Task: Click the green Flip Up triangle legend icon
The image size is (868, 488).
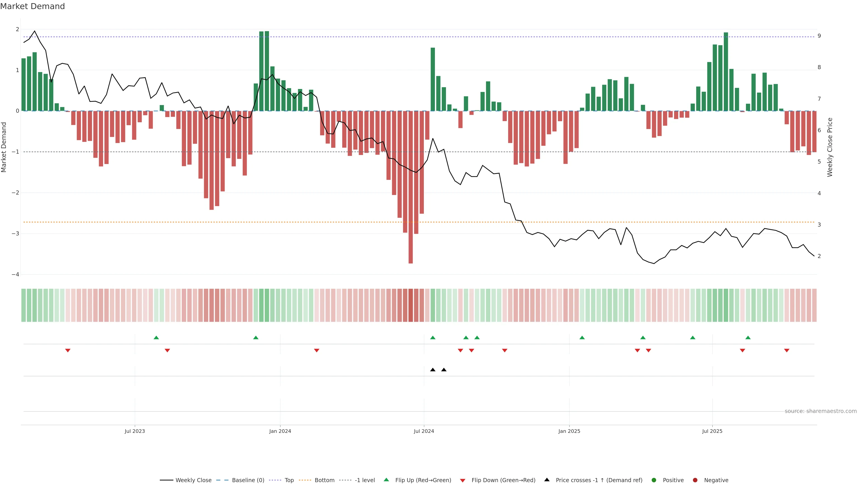Action: click(x=386, y=480)
